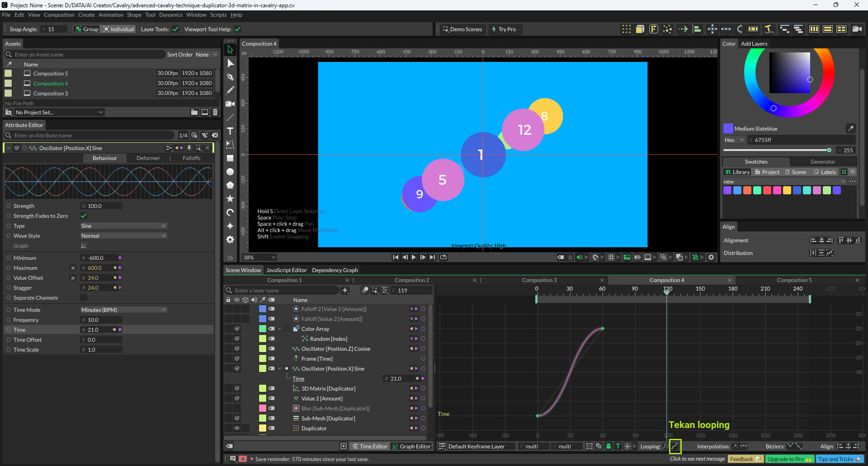Toggle the Layer Tools checkmark

point(175,29)
